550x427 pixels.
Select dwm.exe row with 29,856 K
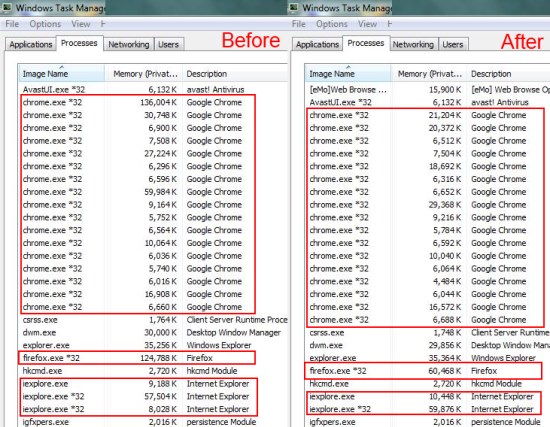(x=427, y=345)
